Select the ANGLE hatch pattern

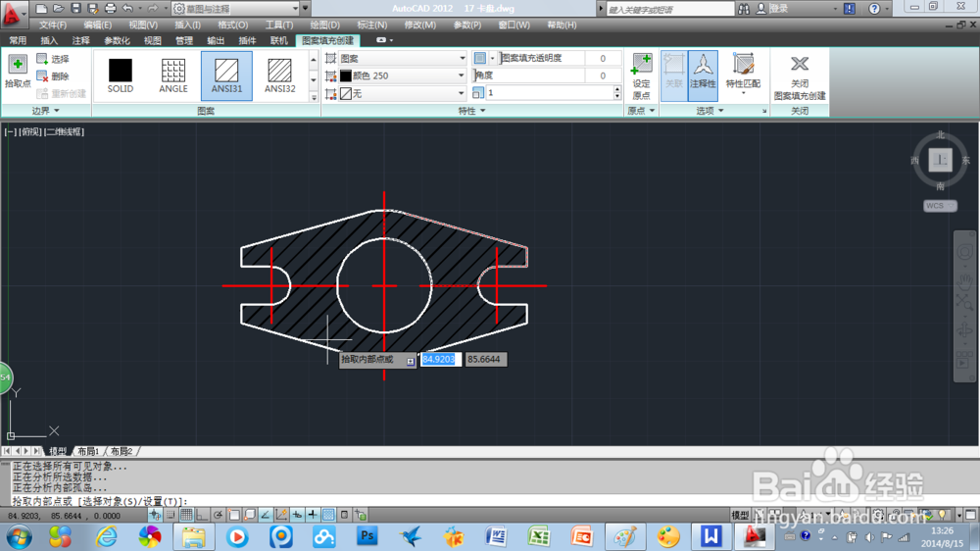[173, 75]
